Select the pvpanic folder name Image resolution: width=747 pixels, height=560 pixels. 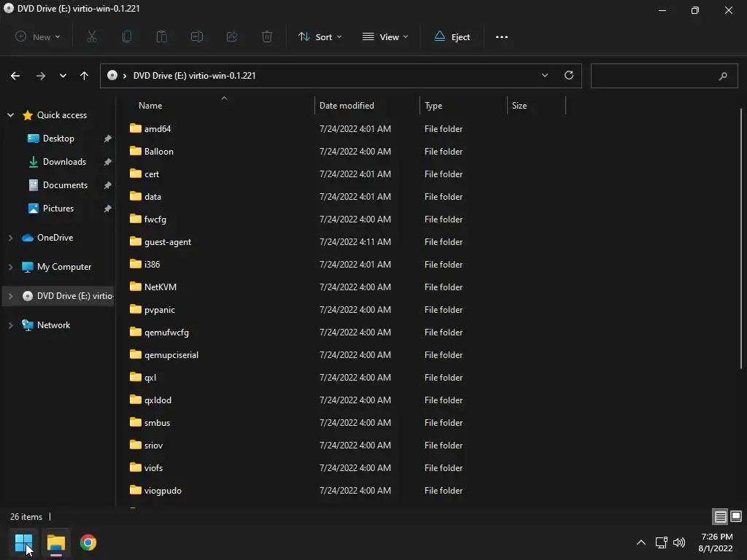point(160,310)
